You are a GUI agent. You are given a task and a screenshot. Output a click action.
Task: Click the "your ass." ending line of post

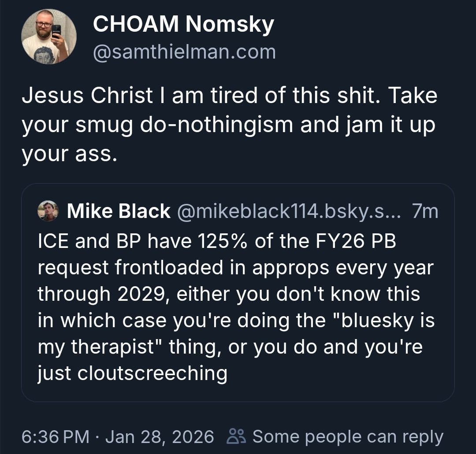(x=70, y=155)
